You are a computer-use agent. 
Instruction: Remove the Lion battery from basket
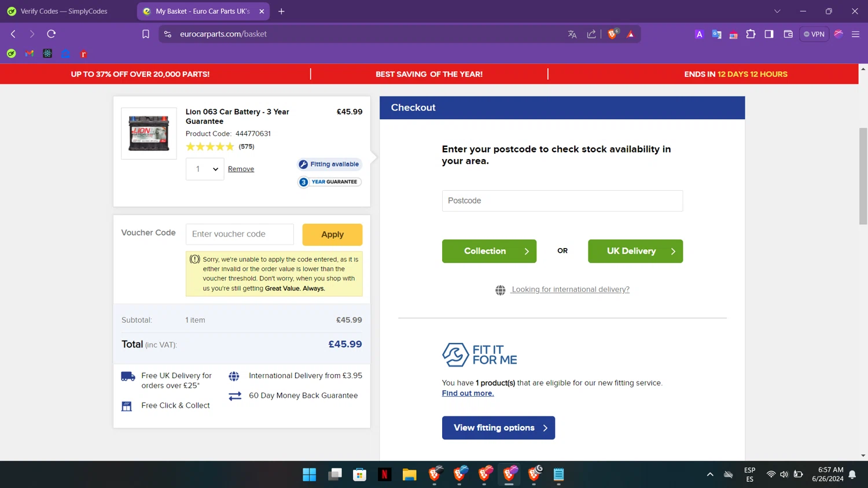click(241, 169)
